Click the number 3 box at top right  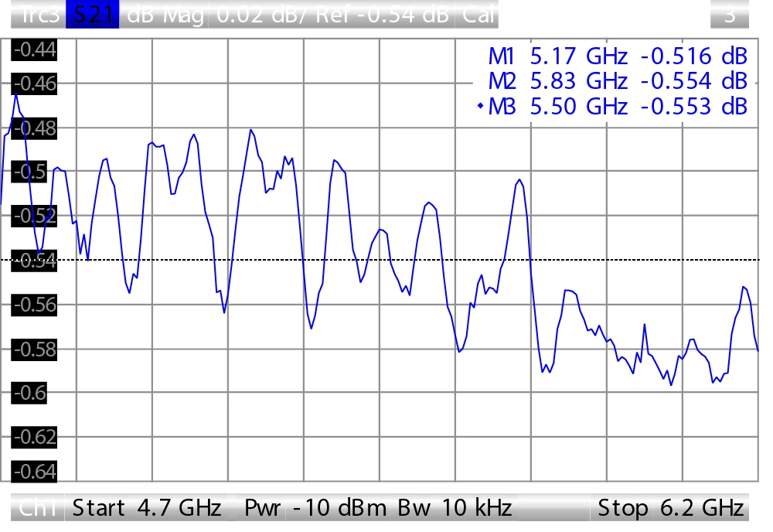[729, 15]
